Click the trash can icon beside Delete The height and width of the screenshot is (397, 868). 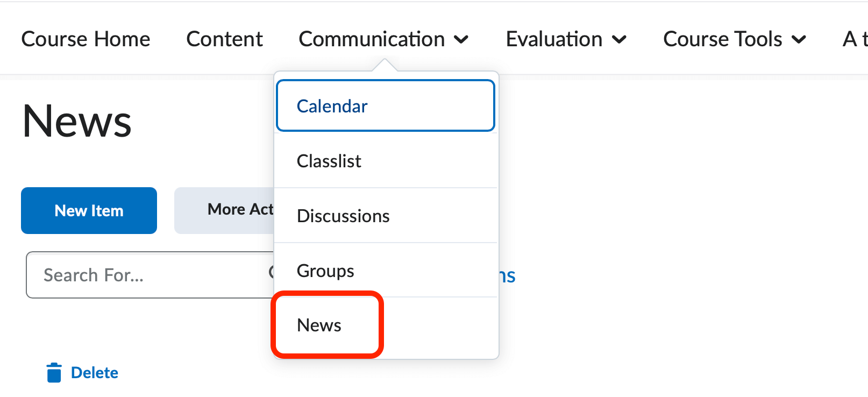[53, 372]
